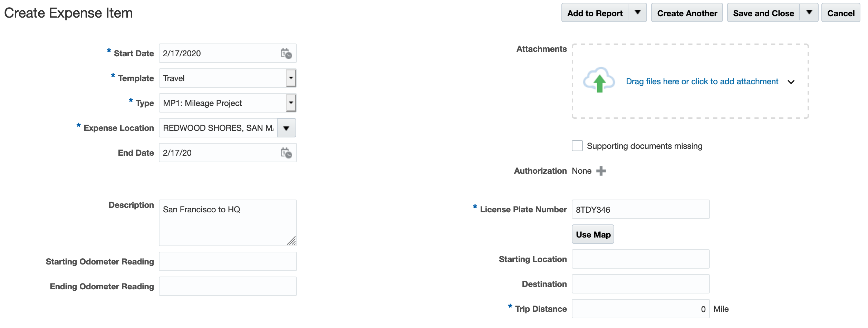Open the End Date calendar picker
Screen dimensions: 868x328
click(286, 153)
